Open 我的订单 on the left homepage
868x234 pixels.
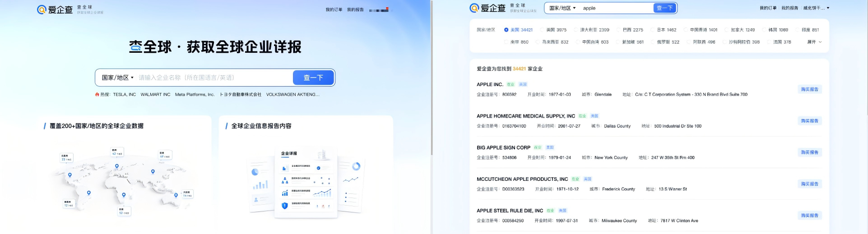(x=334, y=9)
